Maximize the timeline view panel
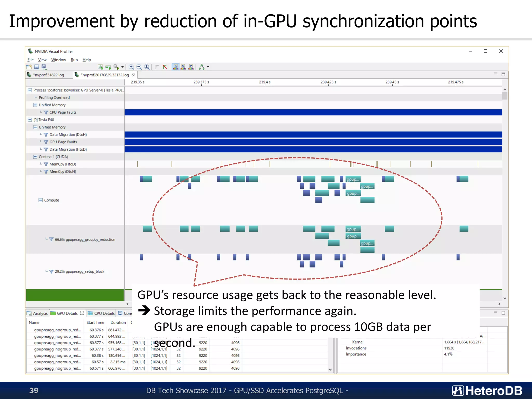The width and height of the screenshot is (532, 399). pos(503,74)
